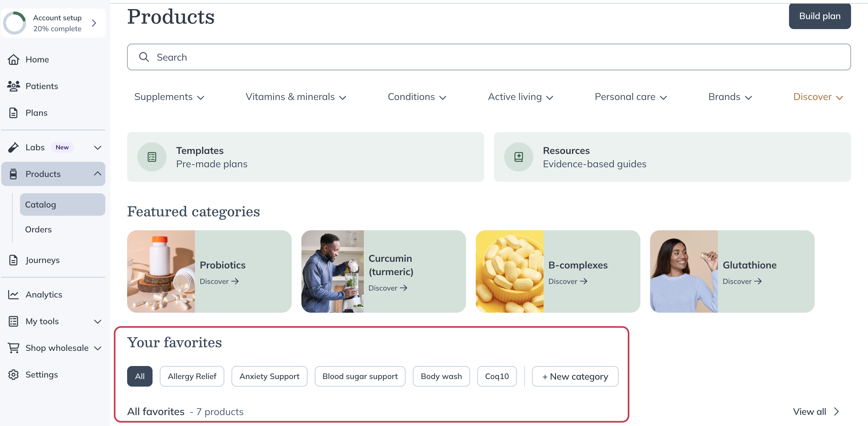Select the All favorites filter chip

pos(140,376)
